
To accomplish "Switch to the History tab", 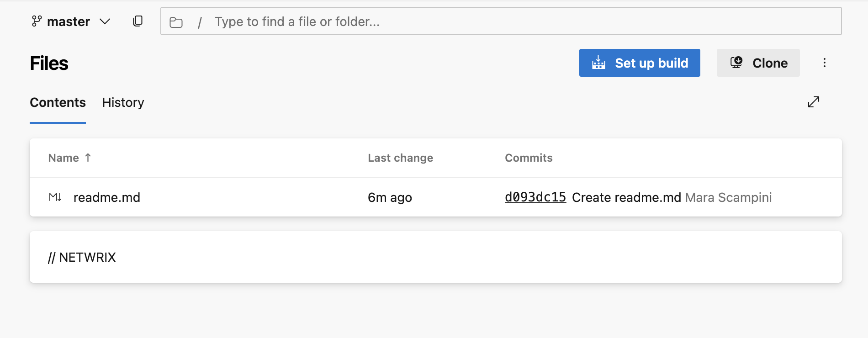I will tap(122, 102).
